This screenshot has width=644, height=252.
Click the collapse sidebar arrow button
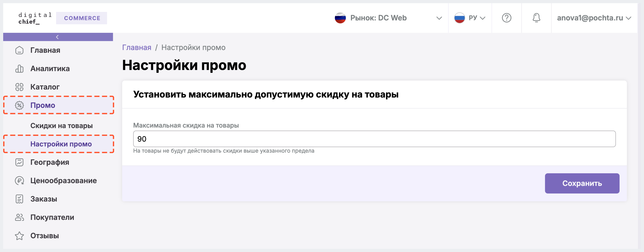[x=58, y=37]
